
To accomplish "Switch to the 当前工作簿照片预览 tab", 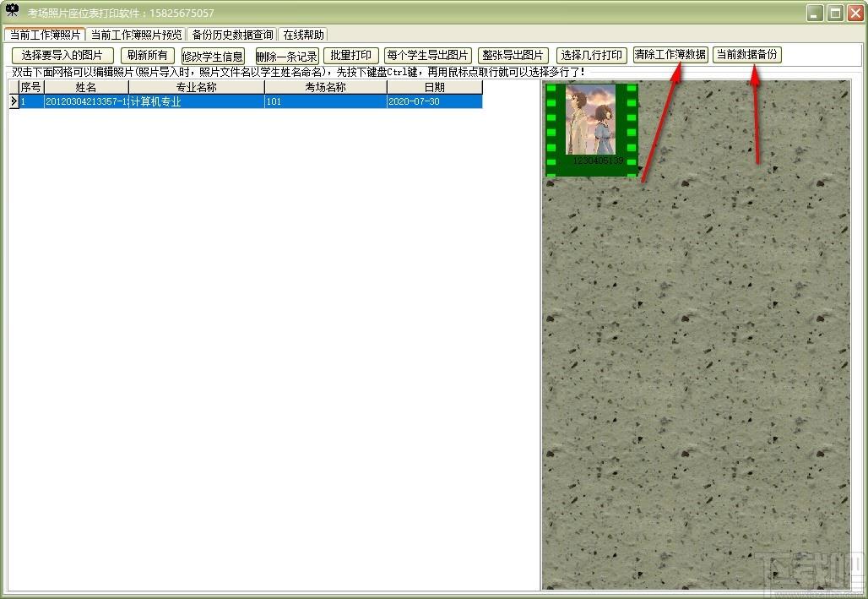I will [136, 35].
